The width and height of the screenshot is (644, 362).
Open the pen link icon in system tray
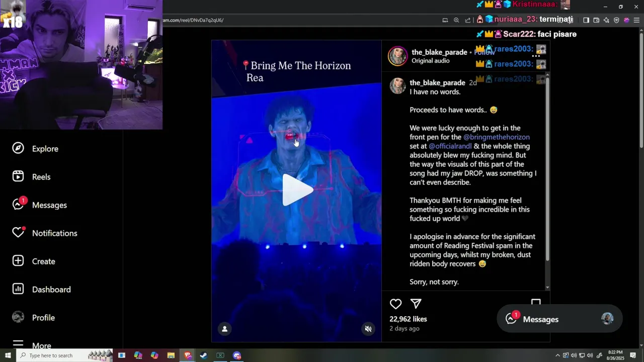click(x=599, y=355)
